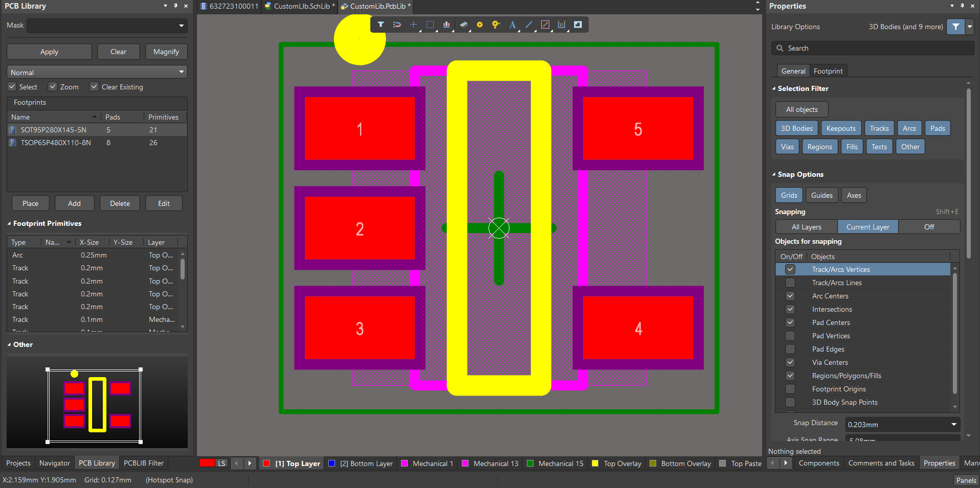Toggle the Pad Centers snapping checkbox
The height and width of the screenshot is (488, 980).
[x=790, y=322]
